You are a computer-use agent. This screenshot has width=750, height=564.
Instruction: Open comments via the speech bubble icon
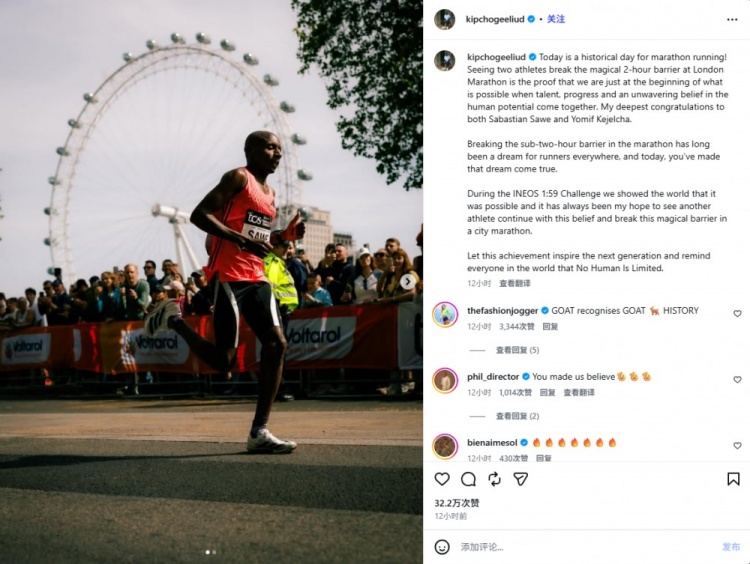coord(468,479)
